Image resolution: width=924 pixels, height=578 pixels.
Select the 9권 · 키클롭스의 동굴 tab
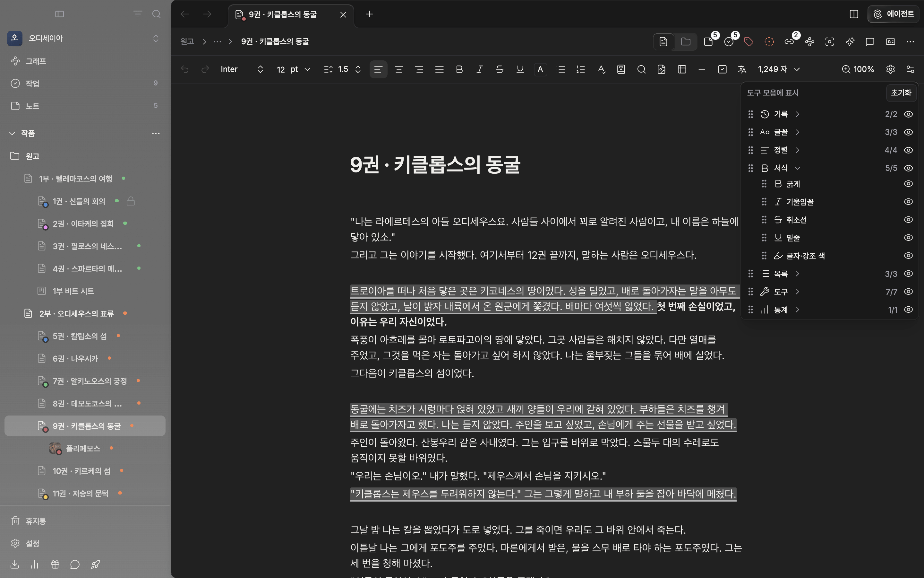coord(291,14)
